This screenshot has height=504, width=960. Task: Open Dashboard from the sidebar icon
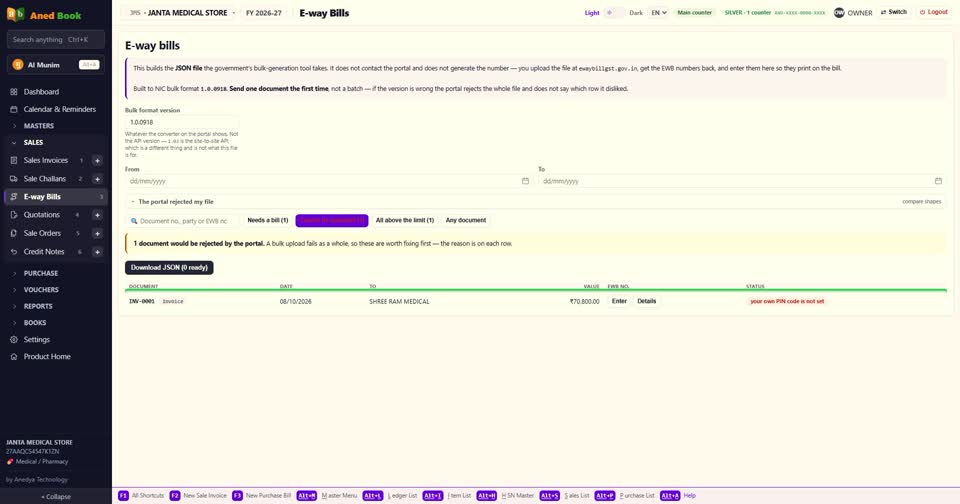14,92
